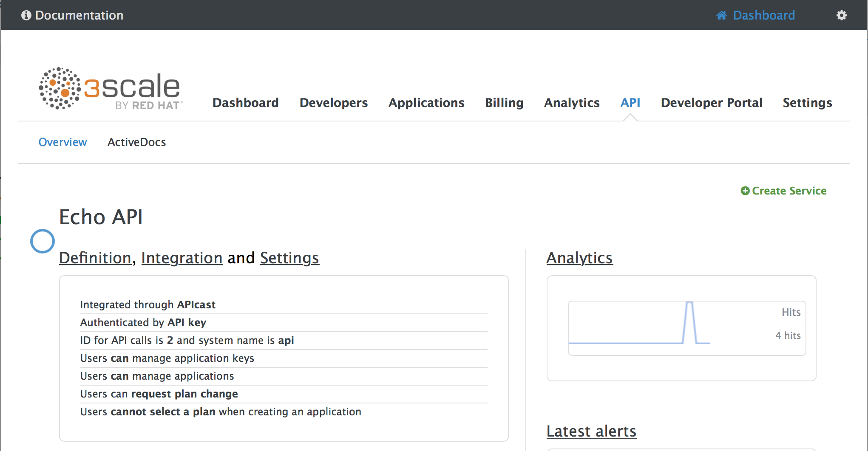
Task: Click the Documentation info icon
Action: 26,16
